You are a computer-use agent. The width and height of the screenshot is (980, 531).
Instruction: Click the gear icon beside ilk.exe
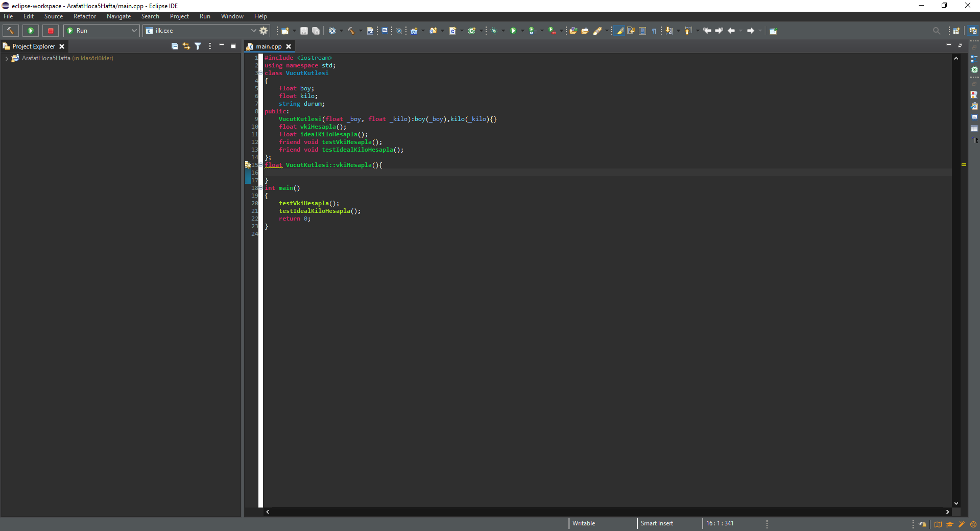coord(264,31)
